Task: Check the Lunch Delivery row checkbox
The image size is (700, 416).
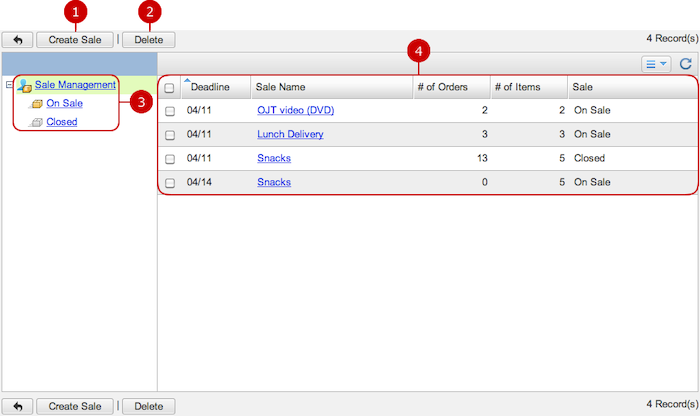Action: click(170, 135)
